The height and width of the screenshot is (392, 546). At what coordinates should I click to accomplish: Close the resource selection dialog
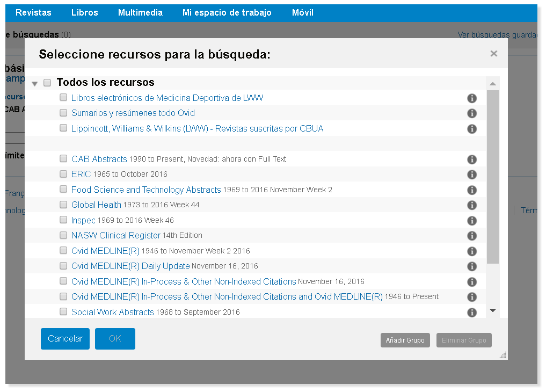[x=493, y=54]
